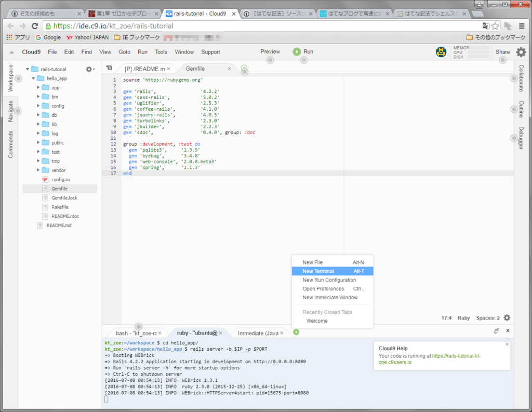Open editor status bar settings gear
Image resolution: width=532 pixels, height=412 pixels.
(x=507, y=317)
